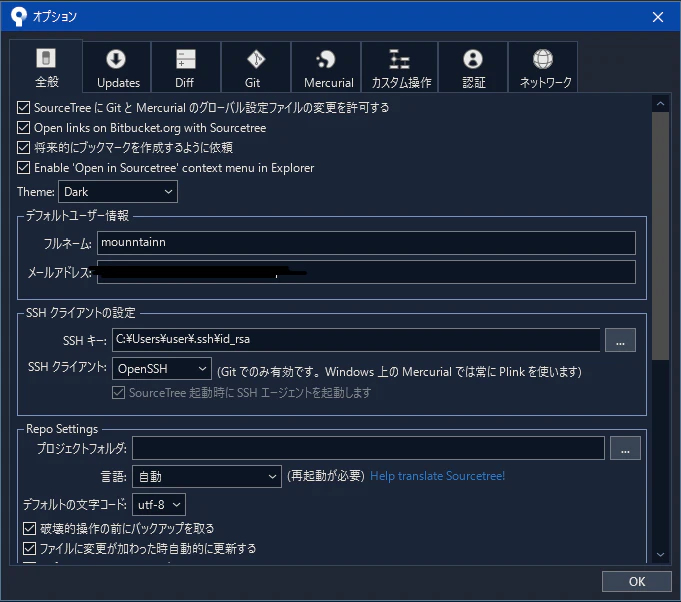The width and height of the screenshot is (681, 602).
Task: Select the カスタム操作 tab label
Action: (x=401, y=83)
